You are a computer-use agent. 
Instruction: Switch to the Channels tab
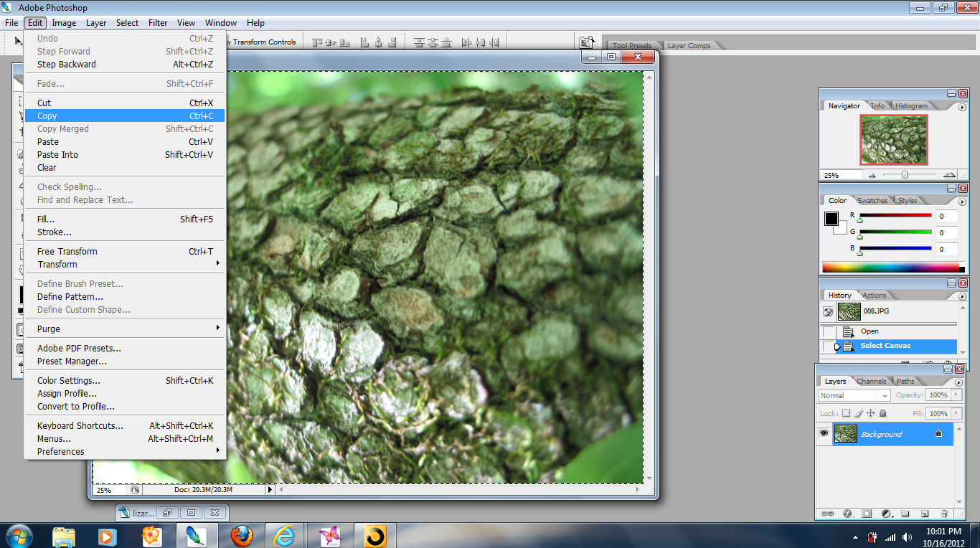pos(871,381)
